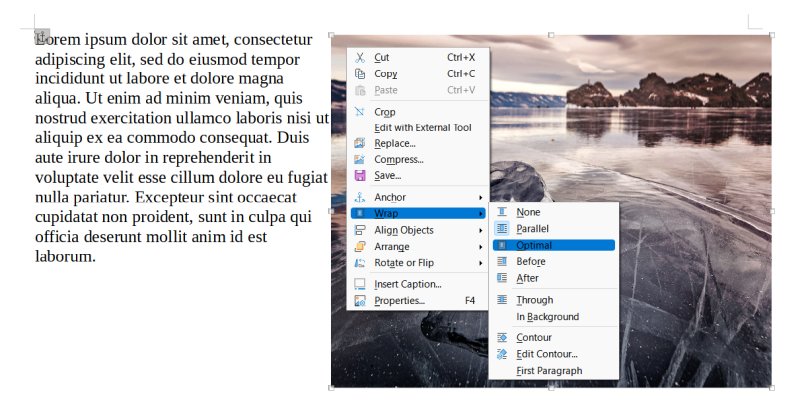Select Crop menu entry

tap(418, 112)
